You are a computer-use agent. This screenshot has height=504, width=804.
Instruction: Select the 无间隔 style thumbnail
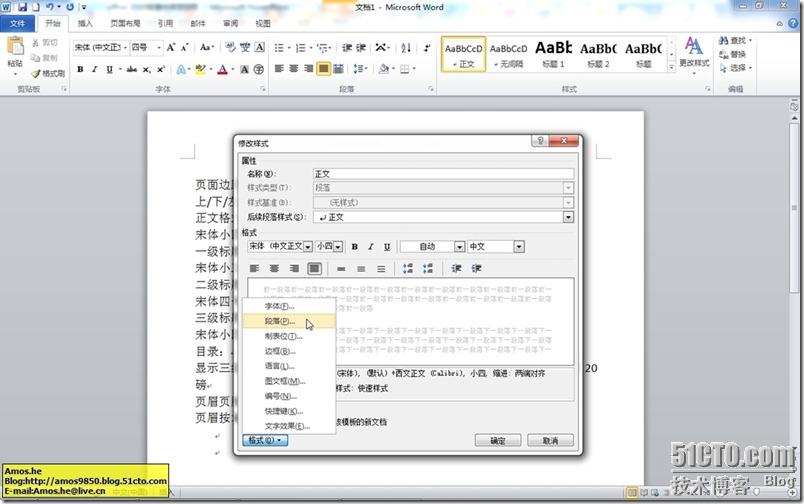tap(508, 54)
